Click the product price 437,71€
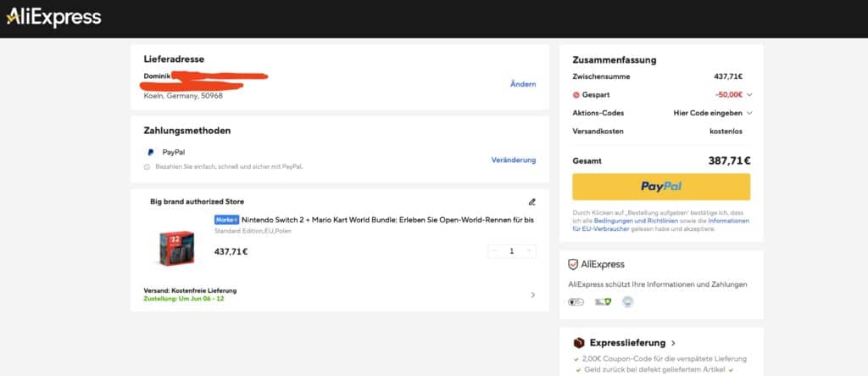 231,252
